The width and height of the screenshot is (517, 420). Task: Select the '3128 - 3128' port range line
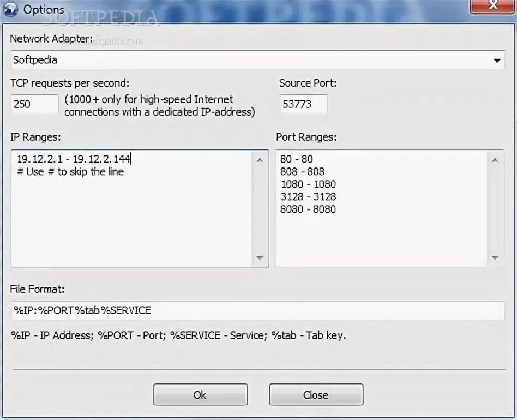pyautogui.click(x=308, y=197)
